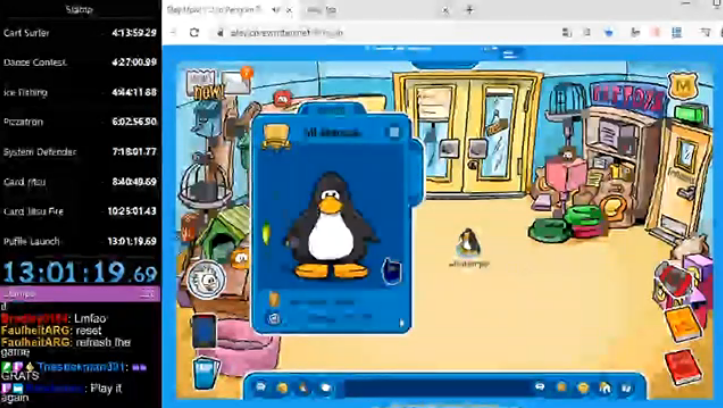Select the Dance Contest split row
Screen dimensions: 723x408
tap(80, 62)
